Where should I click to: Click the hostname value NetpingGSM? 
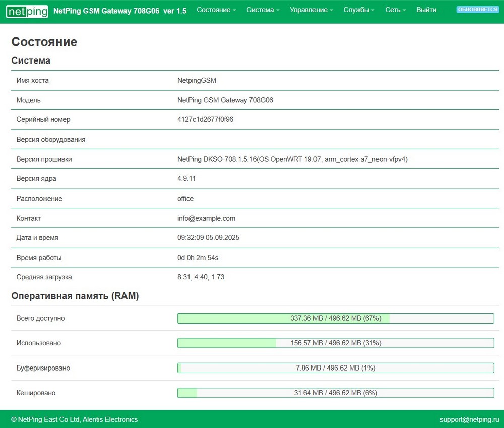tap(197, 80)
